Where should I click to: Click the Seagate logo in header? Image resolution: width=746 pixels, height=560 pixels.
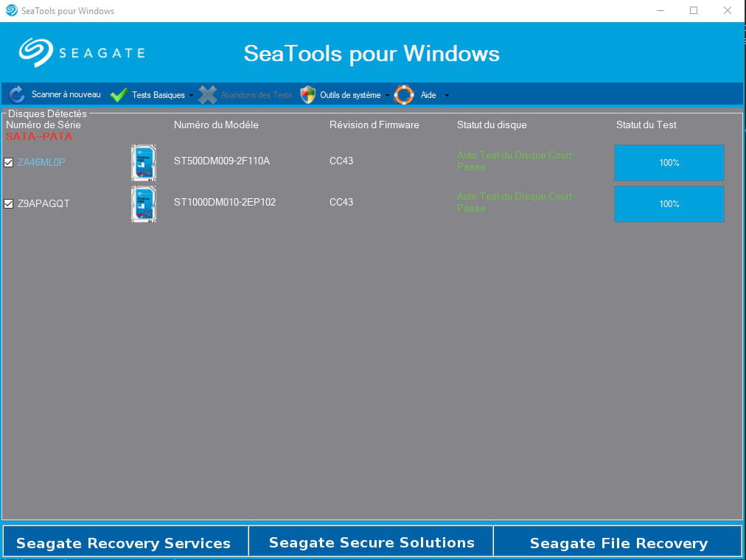point(81,53)
